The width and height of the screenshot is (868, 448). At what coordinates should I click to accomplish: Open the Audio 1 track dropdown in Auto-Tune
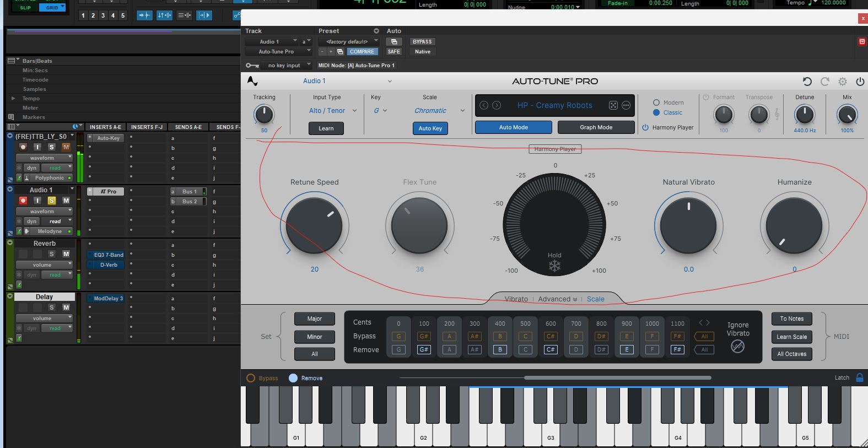347,81
